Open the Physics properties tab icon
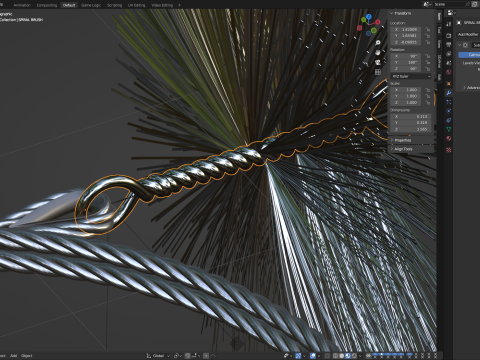480x360 pixels. [449, 111]
